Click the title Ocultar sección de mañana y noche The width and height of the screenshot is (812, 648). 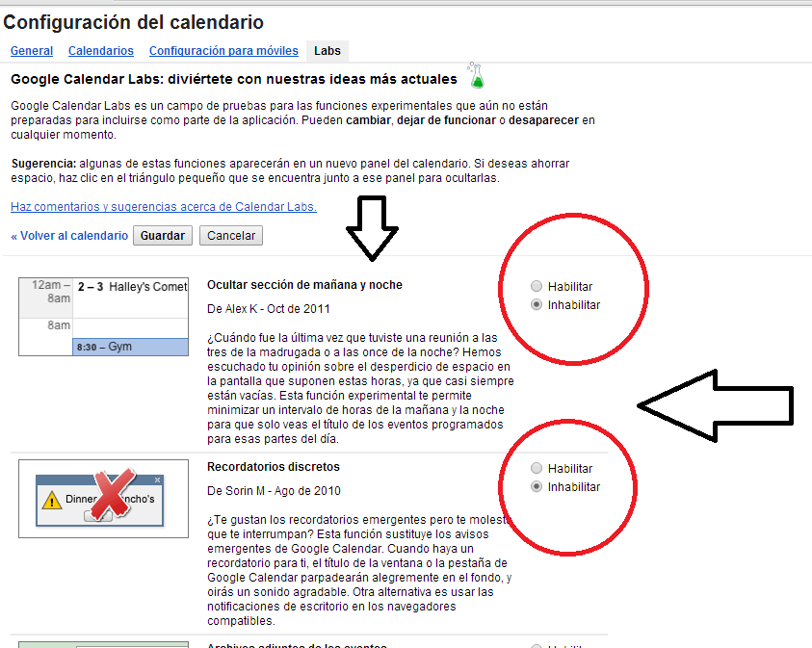pos(304,285)
